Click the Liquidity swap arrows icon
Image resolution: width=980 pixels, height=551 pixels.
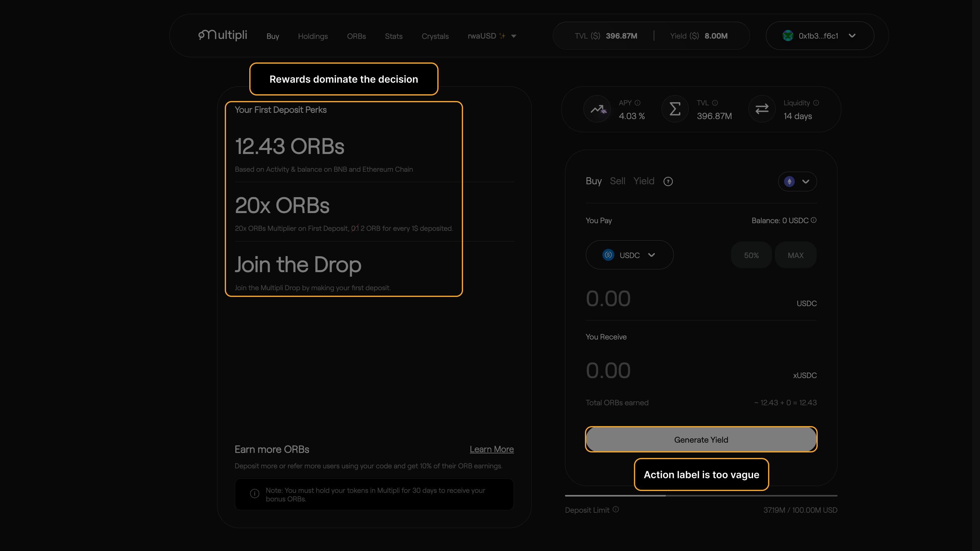click(762, 109)
